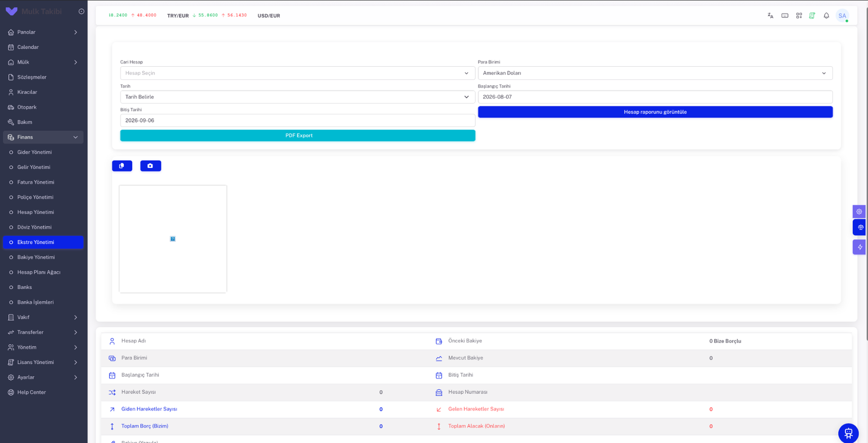
Task: Click the PDF Export button
Action: [x=298, y=135]
